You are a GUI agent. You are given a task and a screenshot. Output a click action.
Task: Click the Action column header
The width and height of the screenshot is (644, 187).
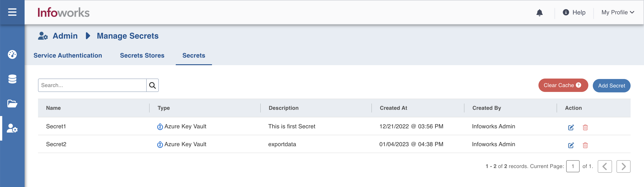tap(573, 108)
